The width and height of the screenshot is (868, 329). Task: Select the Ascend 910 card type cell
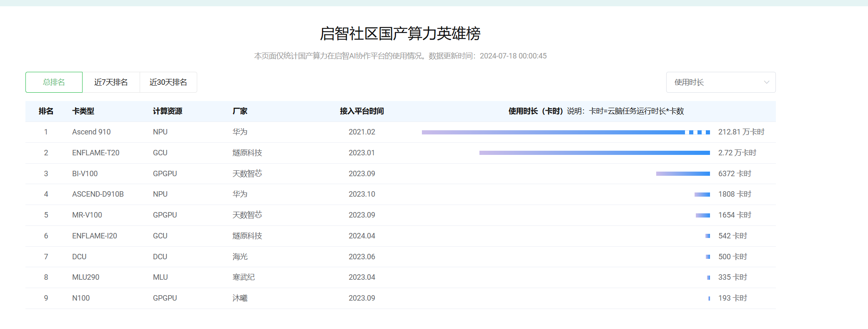pos(91,132)
